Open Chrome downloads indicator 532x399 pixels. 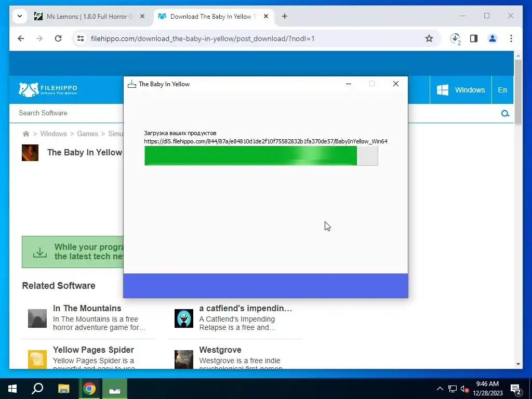[455, 38]
